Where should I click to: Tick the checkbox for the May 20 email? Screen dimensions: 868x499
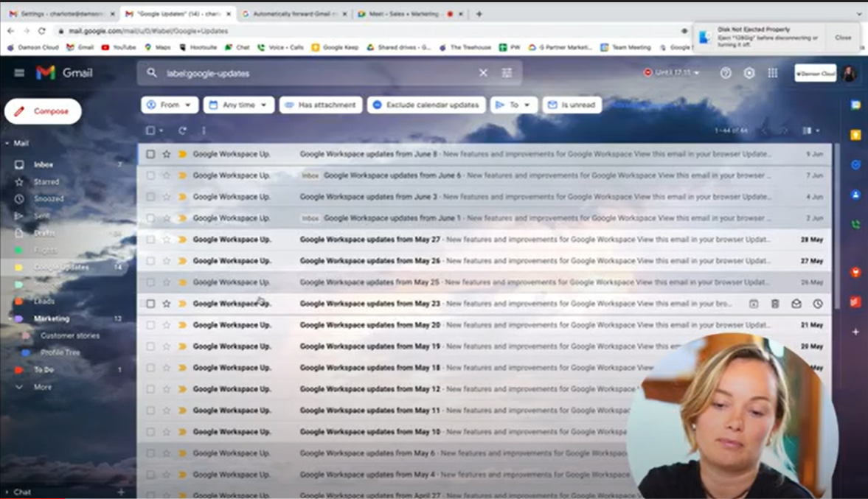coord(150,325)
